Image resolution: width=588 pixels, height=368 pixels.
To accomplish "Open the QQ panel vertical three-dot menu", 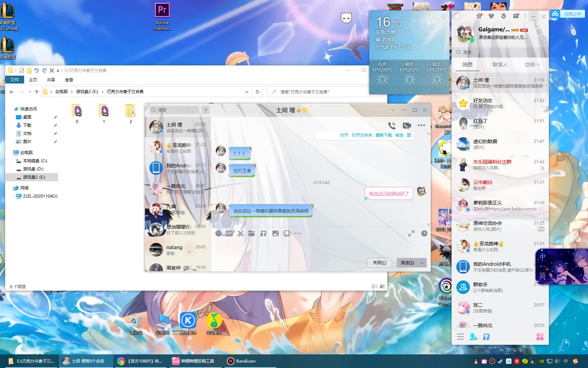I will [525, 16].
